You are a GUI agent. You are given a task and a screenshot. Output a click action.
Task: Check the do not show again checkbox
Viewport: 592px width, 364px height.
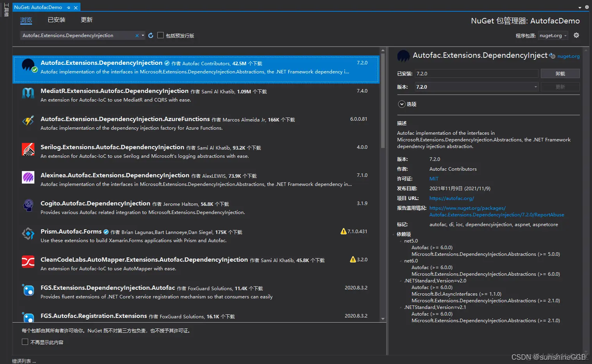(x=25, y=342)
